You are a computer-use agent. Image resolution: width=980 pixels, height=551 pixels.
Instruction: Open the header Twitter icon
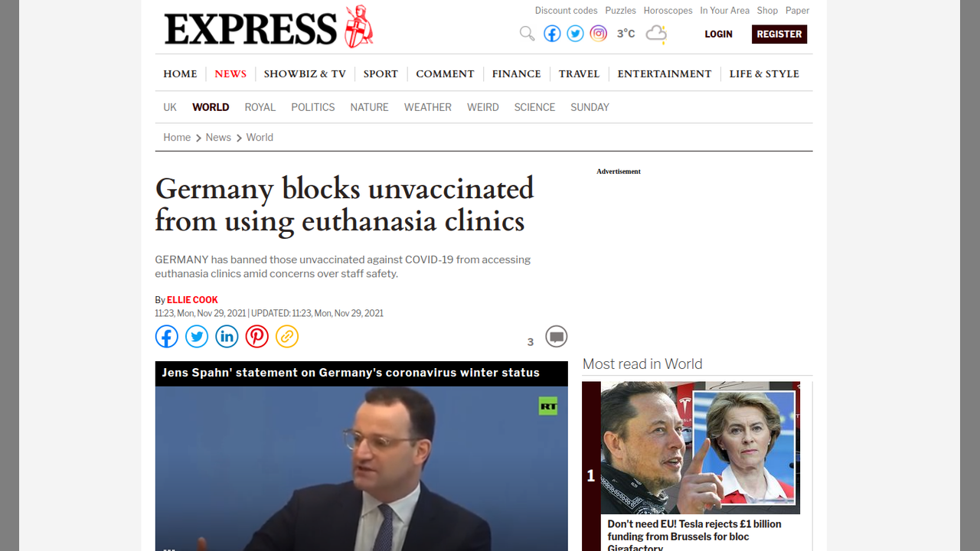[575, 34]
